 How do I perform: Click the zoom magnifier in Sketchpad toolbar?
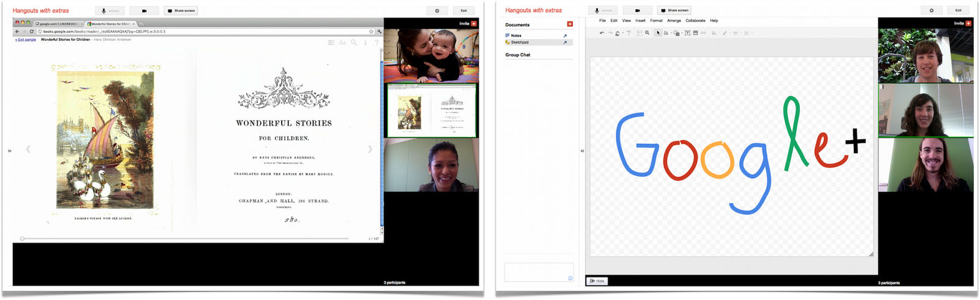647,33
